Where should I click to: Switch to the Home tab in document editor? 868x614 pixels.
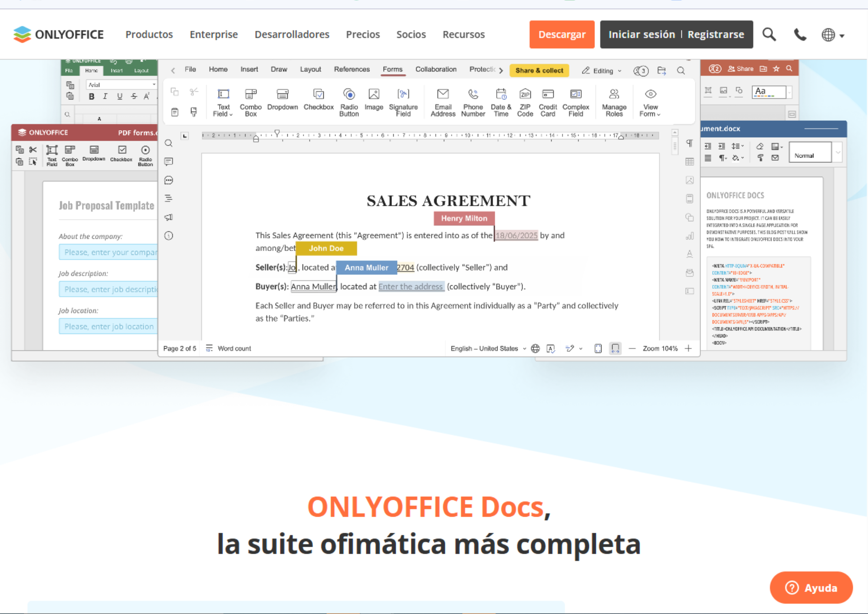pos(218,69)
